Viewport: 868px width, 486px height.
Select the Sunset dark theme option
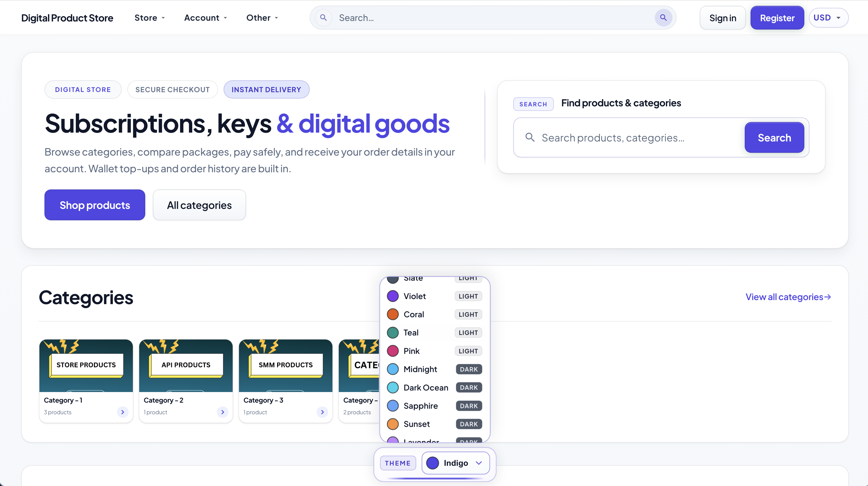pos(435,424)
